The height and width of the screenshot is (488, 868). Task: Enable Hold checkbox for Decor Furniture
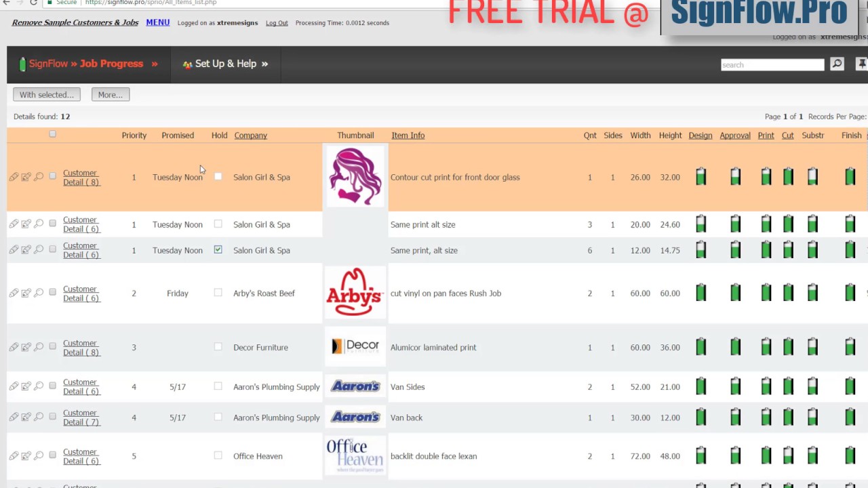pos(218,347)
